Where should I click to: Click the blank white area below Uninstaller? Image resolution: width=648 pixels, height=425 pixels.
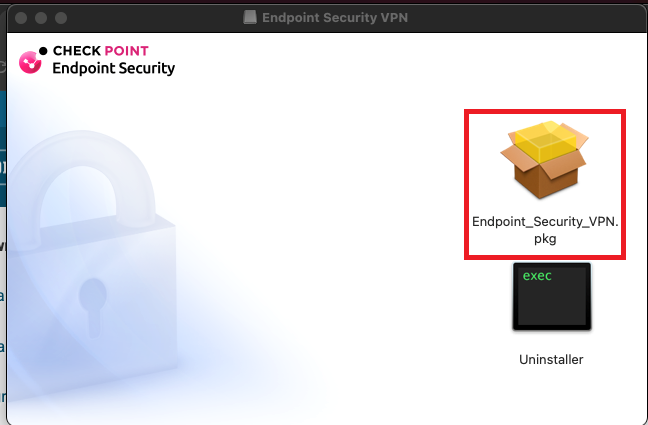point(551,398)
